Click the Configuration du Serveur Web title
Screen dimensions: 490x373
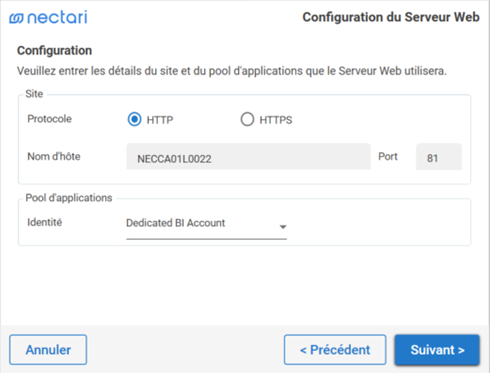(391, 17)
